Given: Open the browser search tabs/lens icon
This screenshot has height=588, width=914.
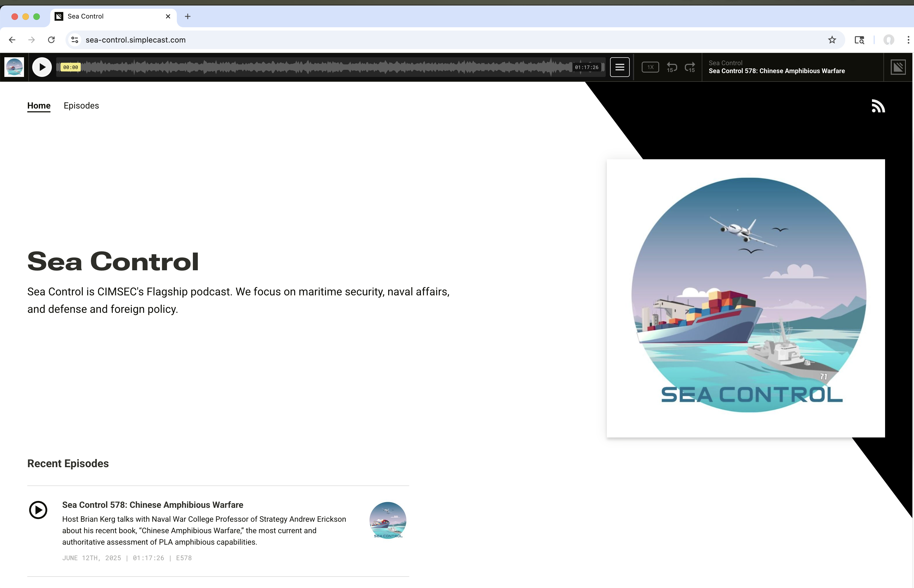Looking at the screenshot, I should click(859, 40).
